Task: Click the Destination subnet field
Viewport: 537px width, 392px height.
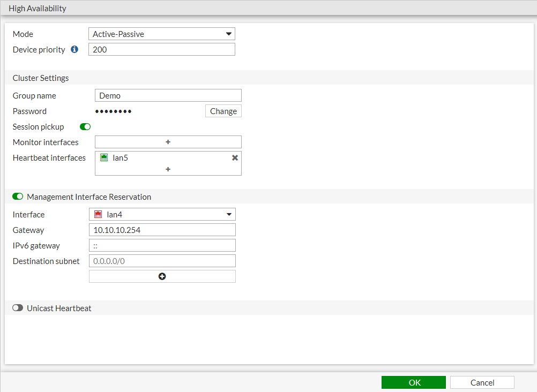Action: pos(162,261)
